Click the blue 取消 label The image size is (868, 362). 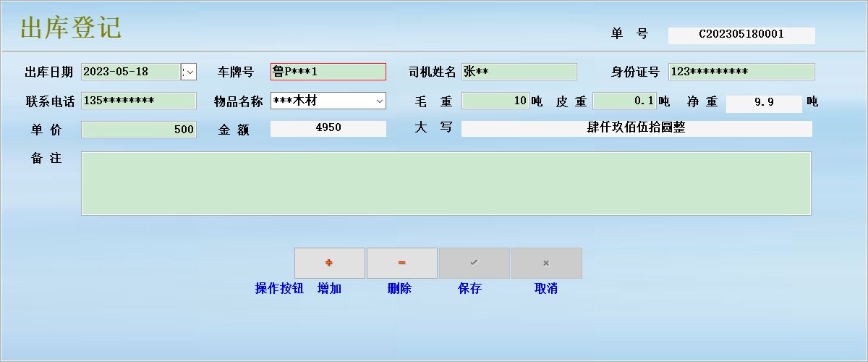tap(546, 288)
